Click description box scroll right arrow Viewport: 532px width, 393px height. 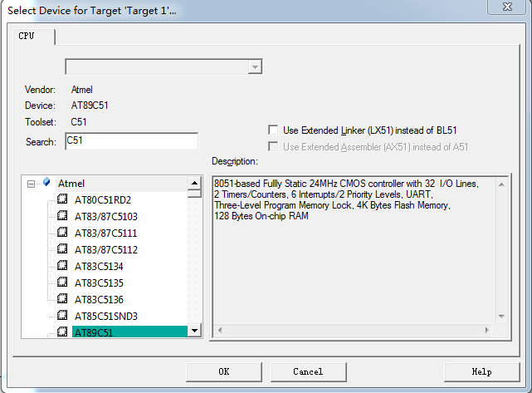click(487, 330)
